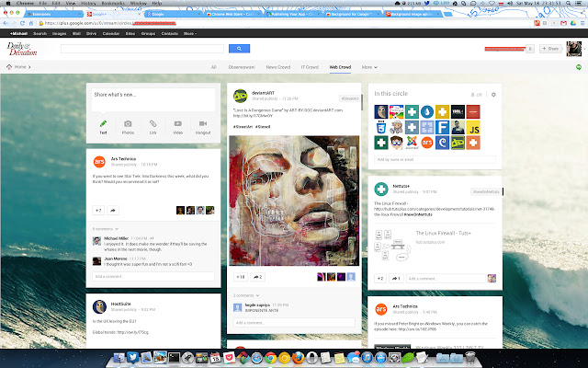This screenshot has width=588, height=368.
Task: Open the Twitter app in the Dock
Action: pyautogui.click(x=132, y=358)
